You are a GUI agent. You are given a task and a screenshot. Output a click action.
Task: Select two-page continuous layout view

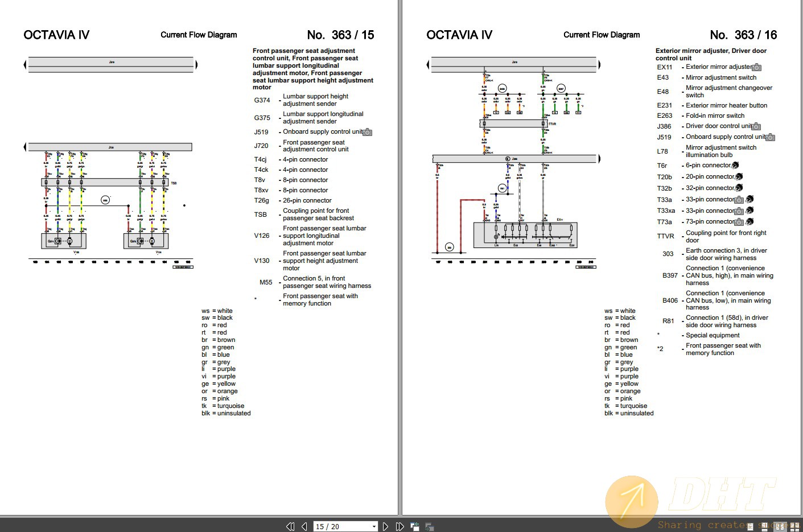click(x=794, y=527)
